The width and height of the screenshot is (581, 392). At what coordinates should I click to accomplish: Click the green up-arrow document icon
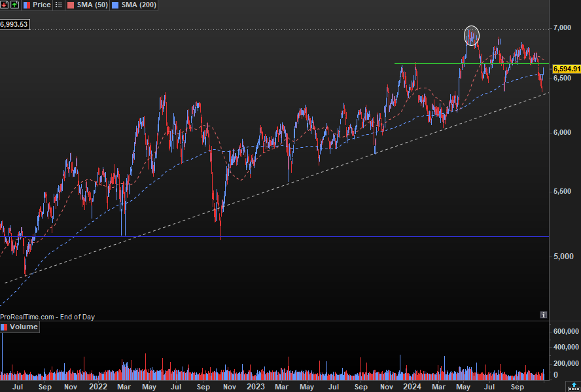15,5
